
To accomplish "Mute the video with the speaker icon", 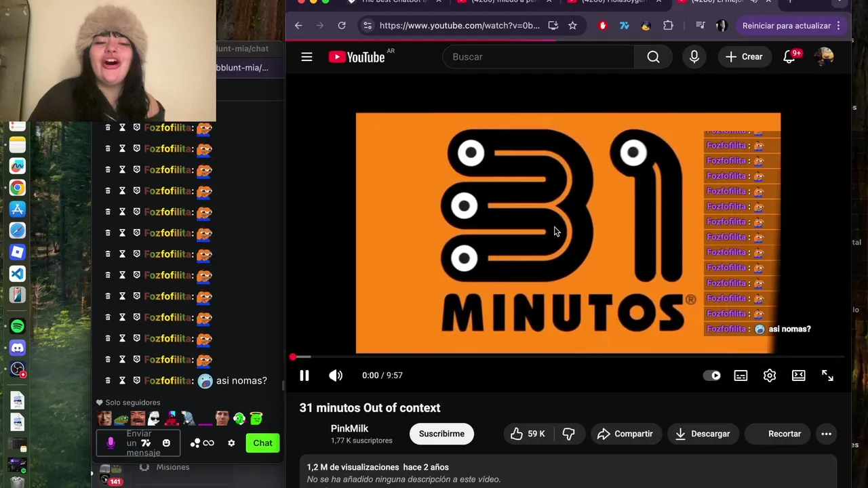I will pos(336,375).
